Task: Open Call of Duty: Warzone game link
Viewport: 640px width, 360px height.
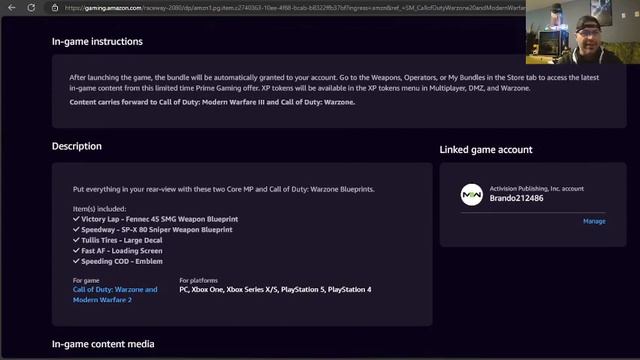Action: coord(115,295)
